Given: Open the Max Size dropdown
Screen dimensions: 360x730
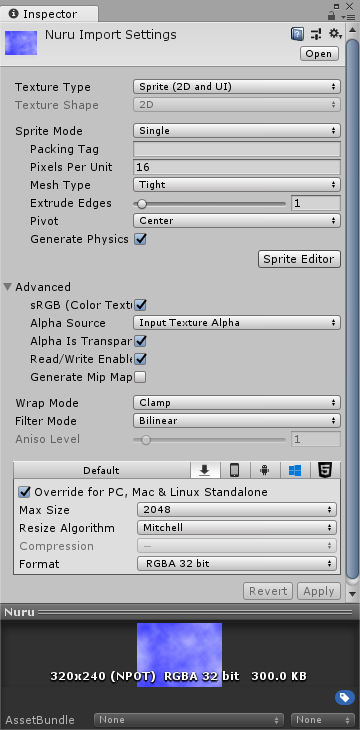Looking at the screenshot, I should pos(237,510).
